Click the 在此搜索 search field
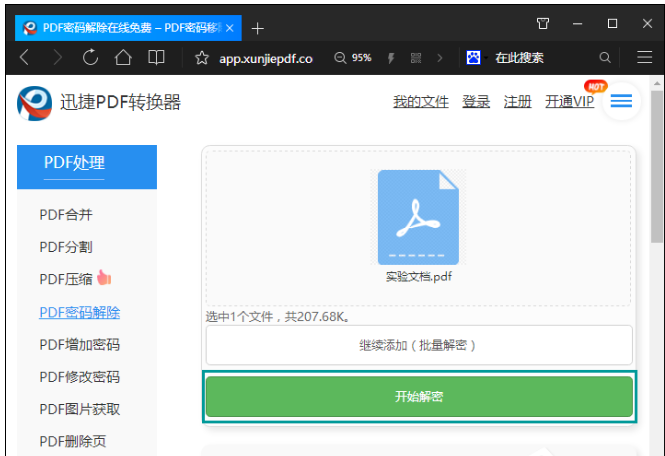The width and height of the screenshot is (665, 456). tap(520, 58)
